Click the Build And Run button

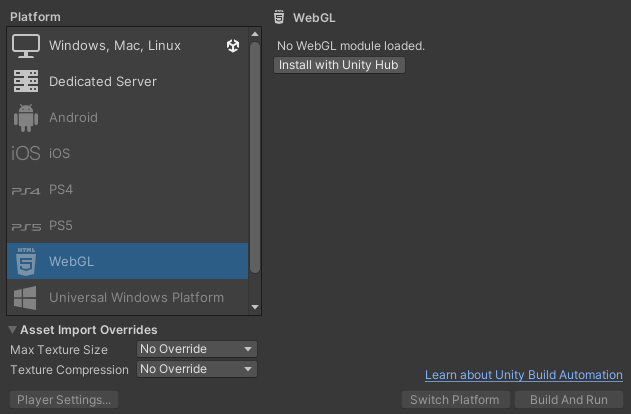[569, 400]
